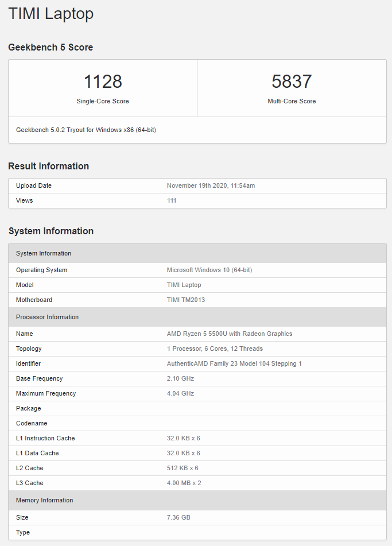Click the TIMI TM2013 motherboard value

point(186,300)
